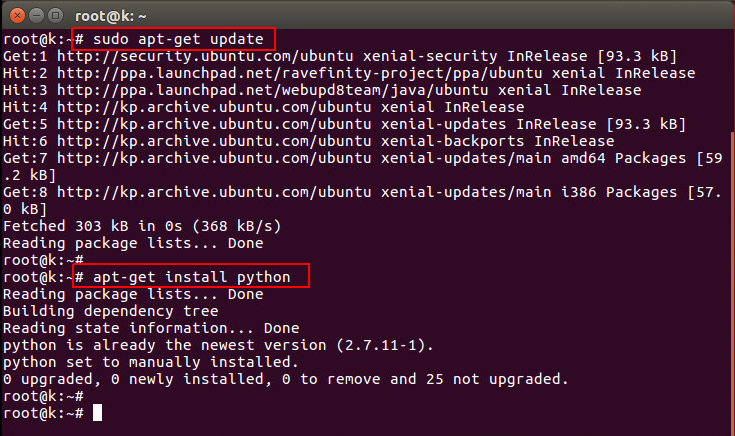Minimize the terminal window
The height and width of the screenshot is (436, 735).
point(37,16)
